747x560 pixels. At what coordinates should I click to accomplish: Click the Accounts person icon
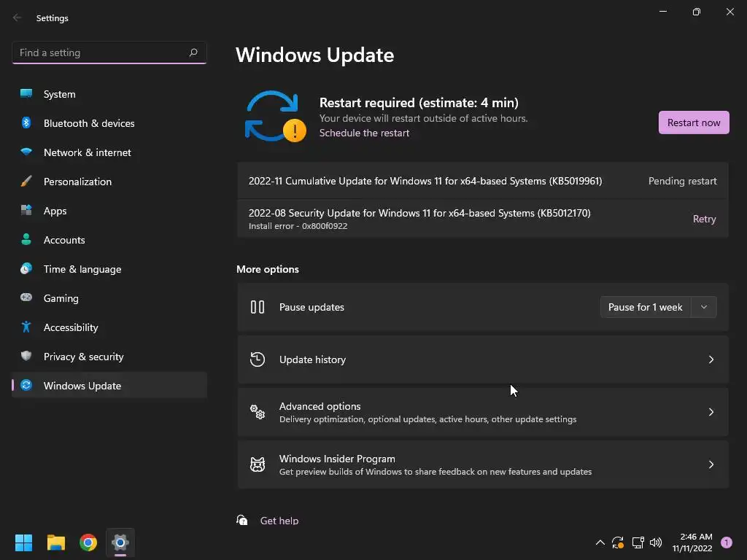(26, 239)
